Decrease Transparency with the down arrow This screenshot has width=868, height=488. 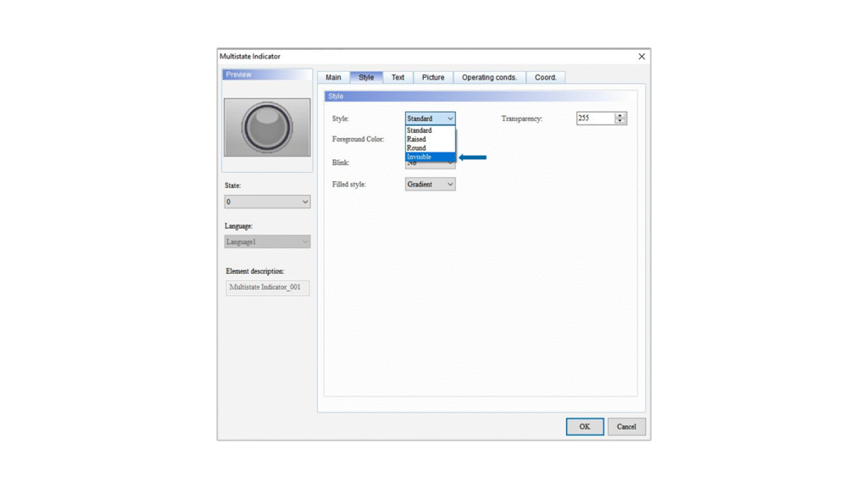(x=620, y=121)
